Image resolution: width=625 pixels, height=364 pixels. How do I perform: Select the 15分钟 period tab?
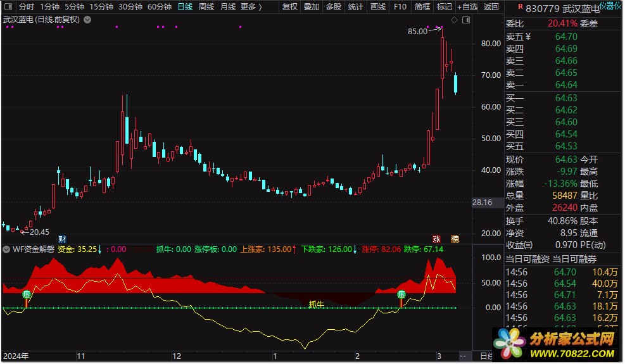coord(101,7)
